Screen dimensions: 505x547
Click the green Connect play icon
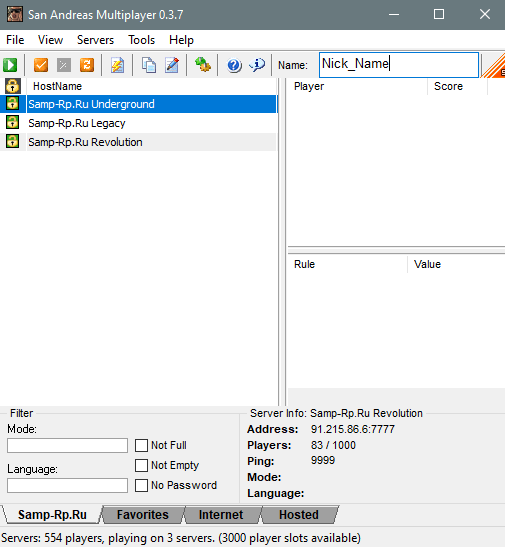10,65
